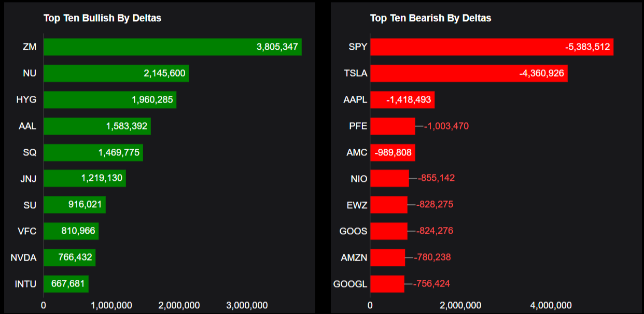Click the 2,000,000 tick on bullish axis
644x314 pixels.
click(x=178, y=305)
